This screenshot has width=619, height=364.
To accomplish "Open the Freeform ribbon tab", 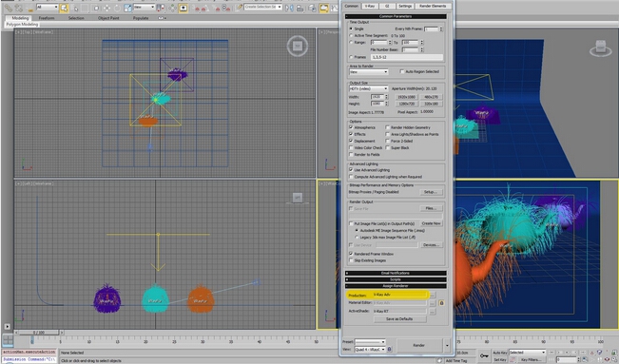I will (47, 18).
